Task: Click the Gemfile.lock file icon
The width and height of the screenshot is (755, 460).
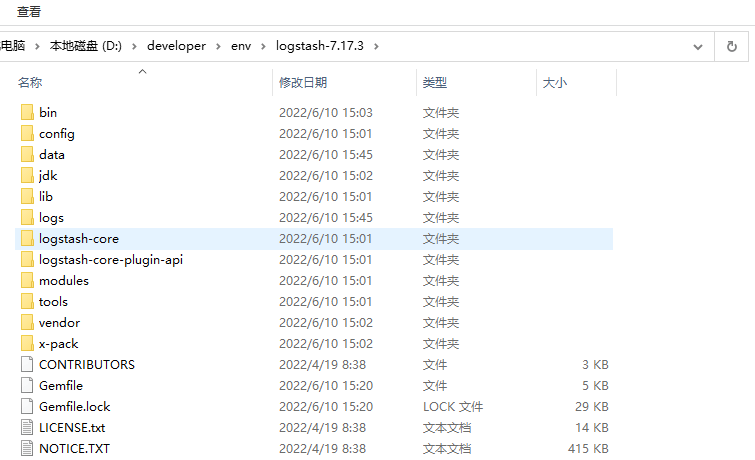Action: [x=27, y=407]
